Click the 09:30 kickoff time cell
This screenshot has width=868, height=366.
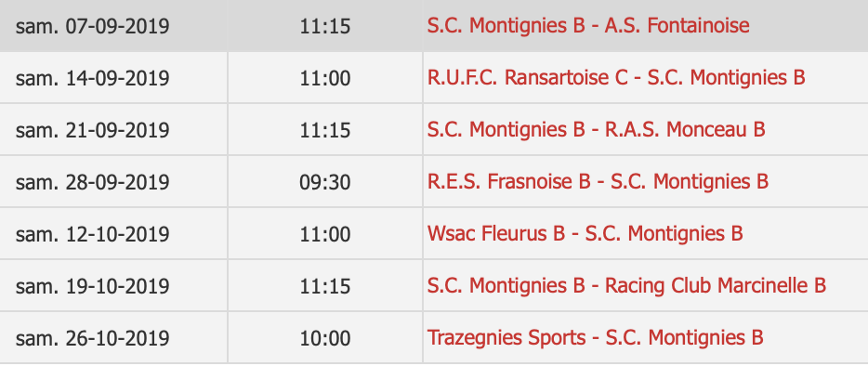click(325, 182)
